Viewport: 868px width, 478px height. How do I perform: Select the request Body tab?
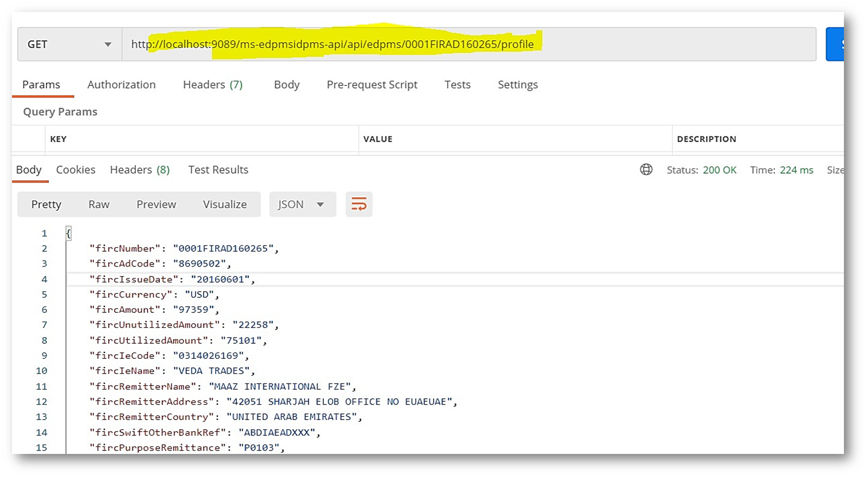click(x=287, y=85)
